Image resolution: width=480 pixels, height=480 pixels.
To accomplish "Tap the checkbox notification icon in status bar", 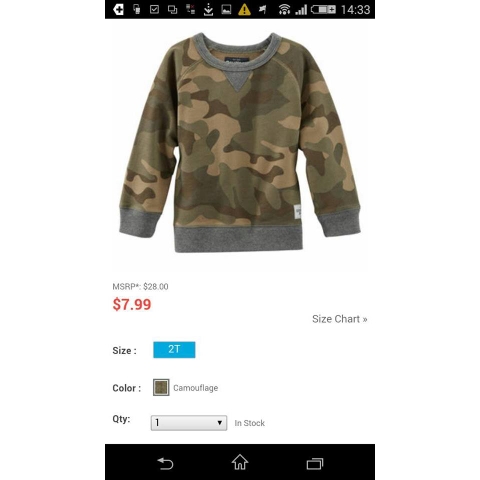I will (x=154, y=9).
